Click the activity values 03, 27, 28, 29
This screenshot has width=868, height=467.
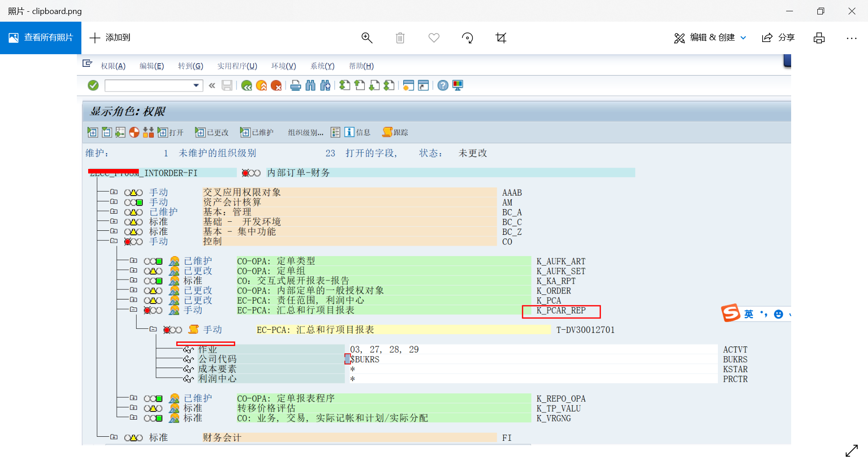[x=385, y=350]
